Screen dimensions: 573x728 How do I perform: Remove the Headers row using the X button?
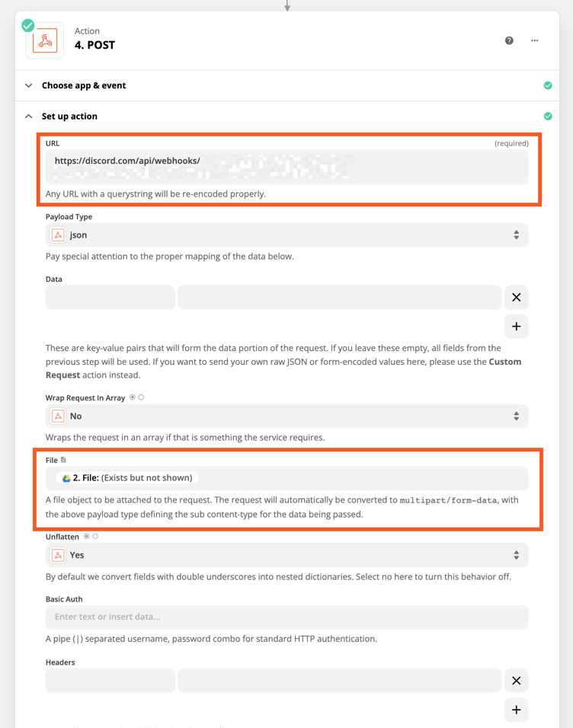[x=516, y=680]
